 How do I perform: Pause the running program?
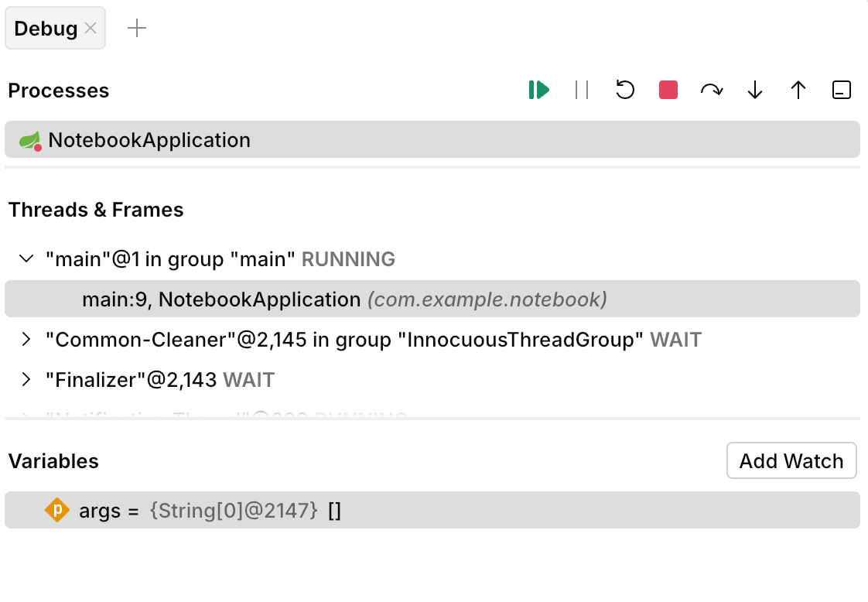pyautogui.click(x=582, y=90)
